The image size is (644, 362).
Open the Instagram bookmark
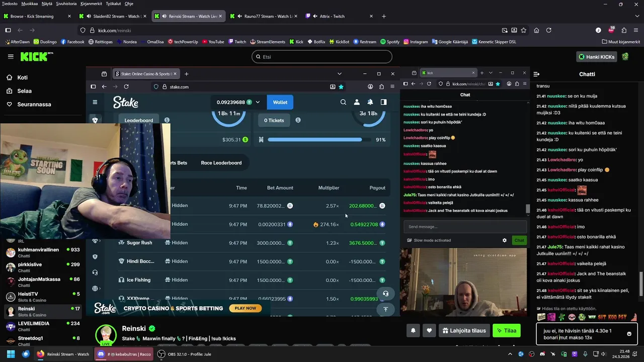[x=416, y=42]
